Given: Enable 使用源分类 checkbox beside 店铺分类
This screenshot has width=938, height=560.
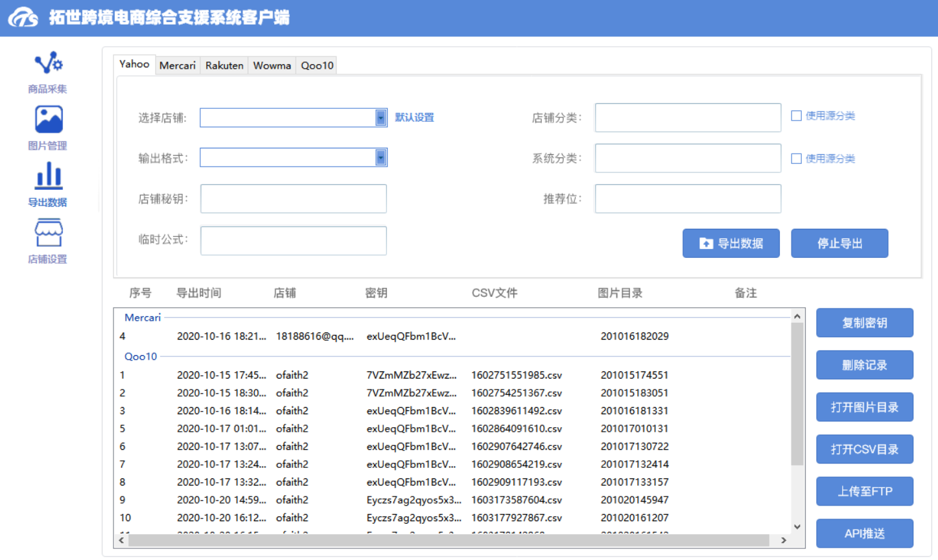Looking at the screenshot, I should tap(796, 116).
